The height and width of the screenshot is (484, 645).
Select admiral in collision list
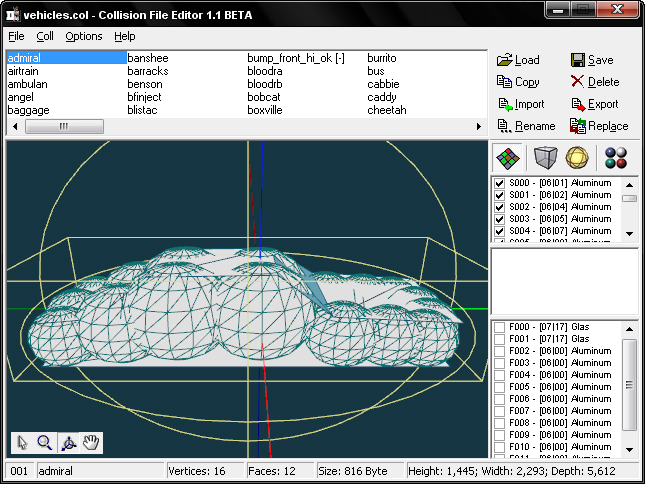(x=66, y=58)
